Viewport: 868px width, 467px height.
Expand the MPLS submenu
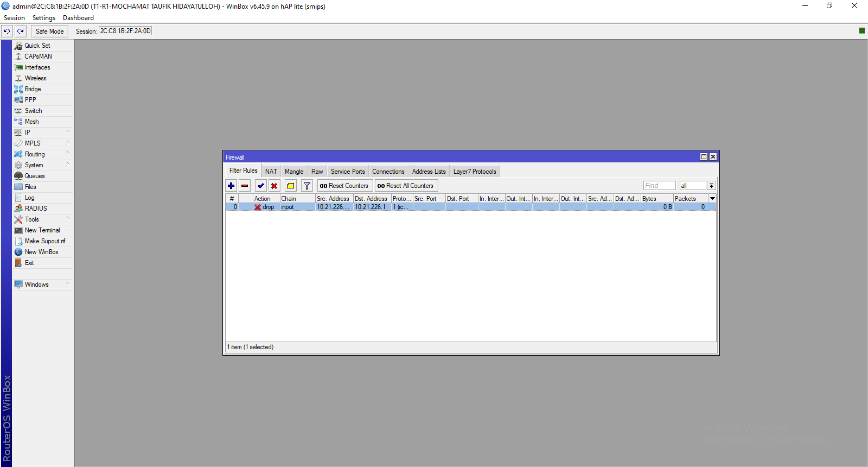tap(43, 143)
